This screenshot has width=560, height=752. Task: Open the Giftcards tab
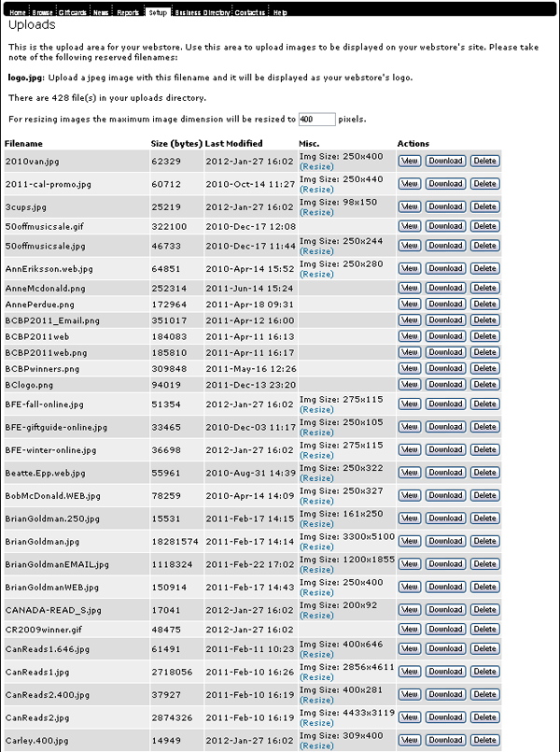coord(72,13)
